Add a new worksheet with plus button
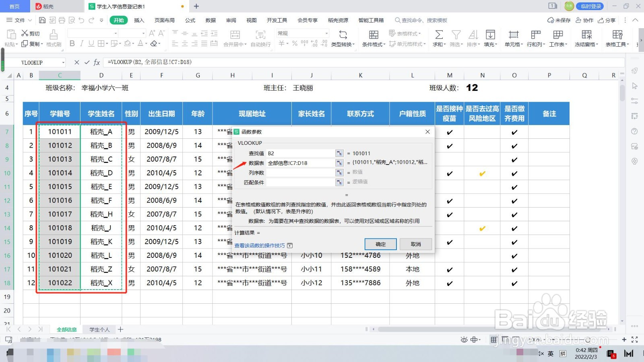The width and height of the screenshot is (644, 362). point(120,329)
